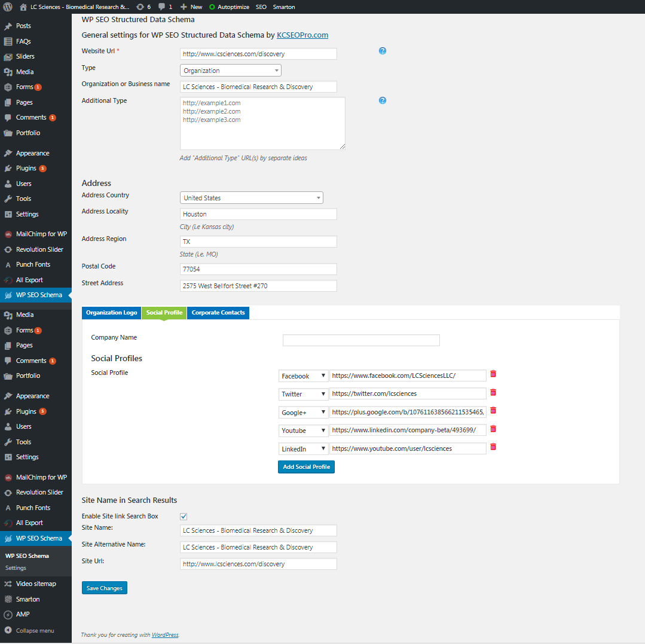Show help for Website Url field
The image size is (645, 644).
click(x=383, y=51)
